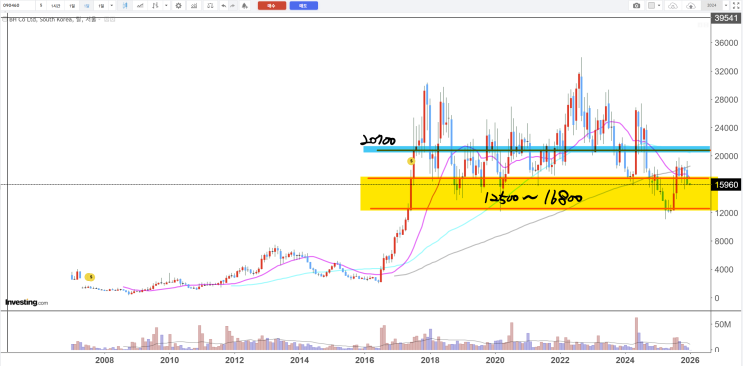Click the first small legend toggle icon

click(x=106, y=19)
